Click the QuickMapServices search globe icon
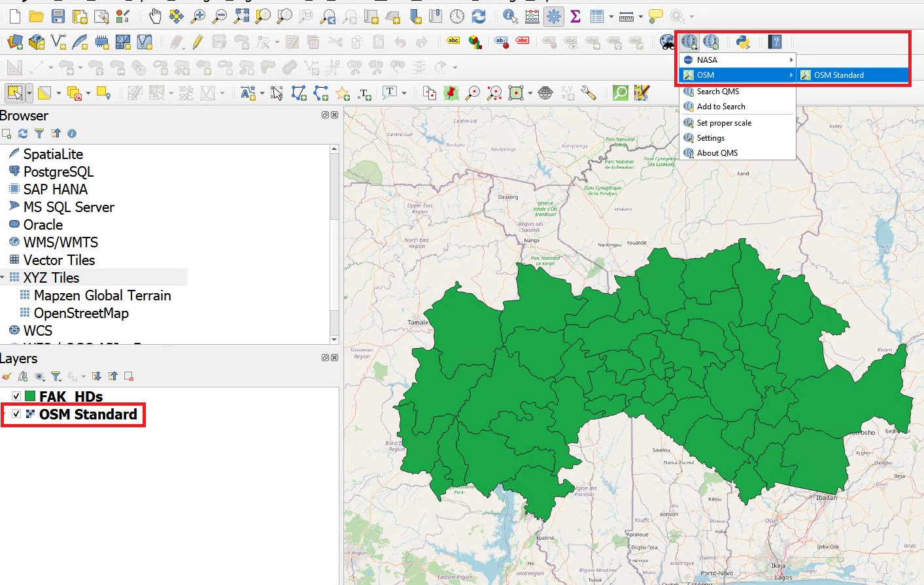Image resolution: width=924 pixels, height=585 pixels. [711, 42]
